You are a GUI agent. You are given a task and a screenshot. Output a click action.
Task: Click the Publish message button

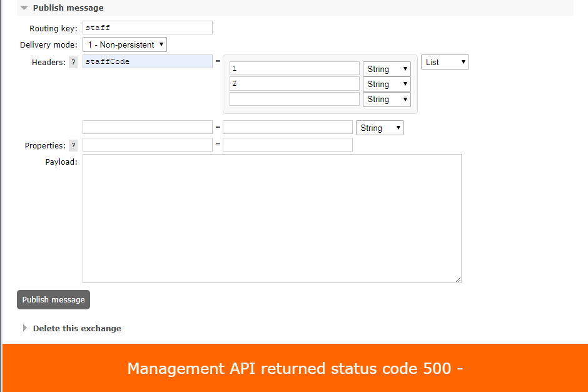[x=53, y=299]
